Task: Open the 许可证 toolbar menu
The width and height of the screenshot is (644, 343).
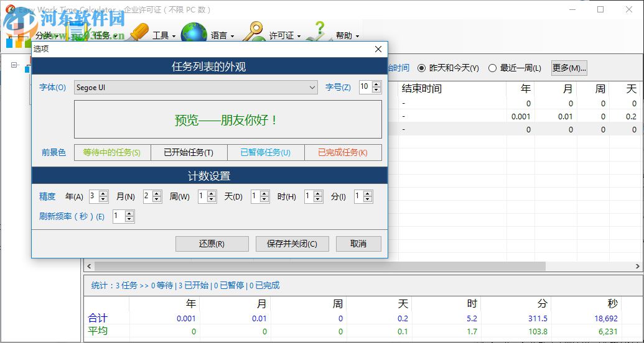Action: click(284, 35)
